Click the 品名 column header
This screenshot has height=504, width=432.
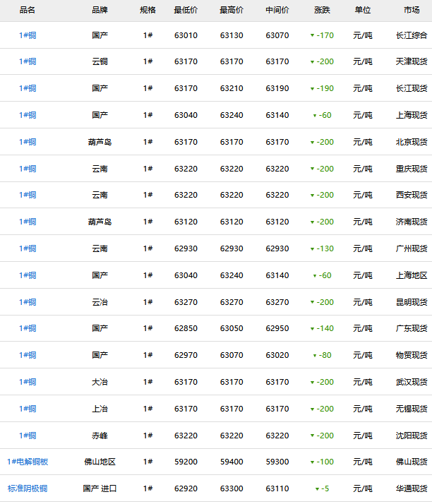click(28, 11)
